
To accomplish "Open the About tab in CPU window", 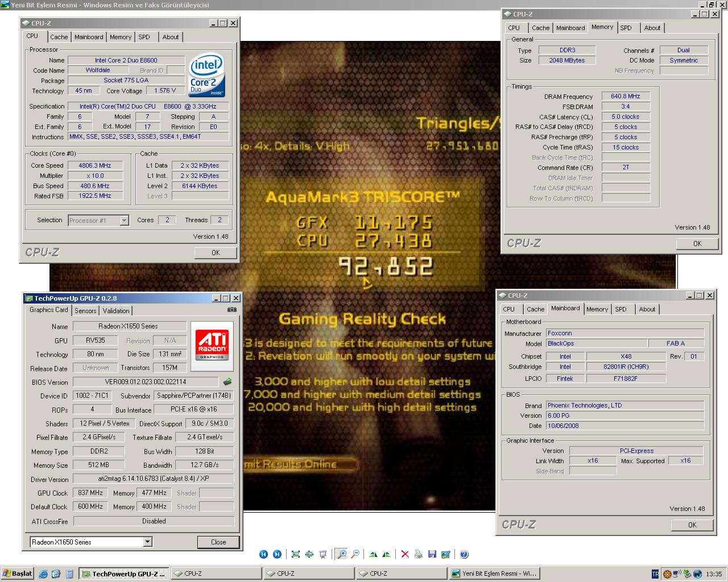I will (171, 37).
